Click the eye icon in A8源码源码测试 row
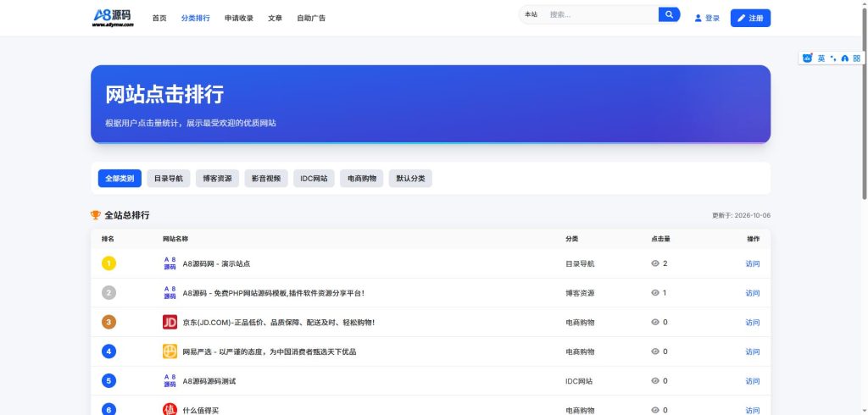 [655, 380]
